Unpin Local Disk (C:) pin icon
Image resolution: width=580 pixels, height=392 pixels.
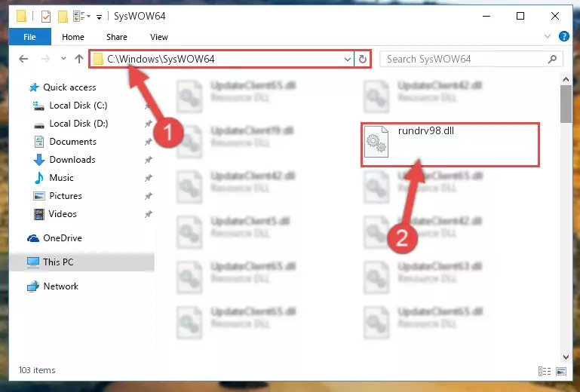(x=148, y=106)
